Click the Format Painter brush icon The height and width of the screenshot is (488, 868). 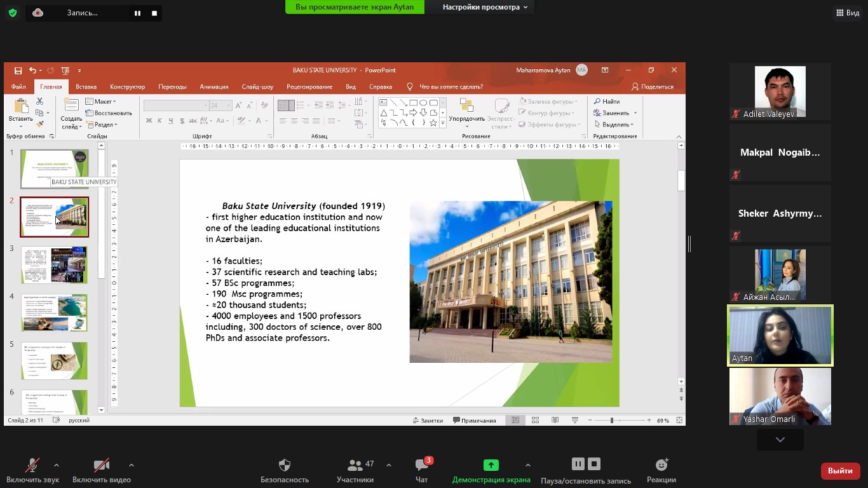tap(39, 125)
